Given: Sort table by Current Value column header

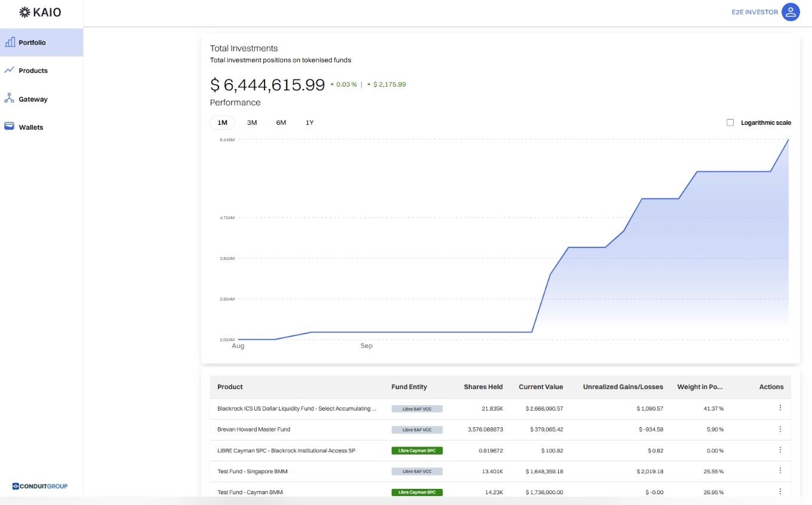Looking at the screenshot, I should coord(540,387).
